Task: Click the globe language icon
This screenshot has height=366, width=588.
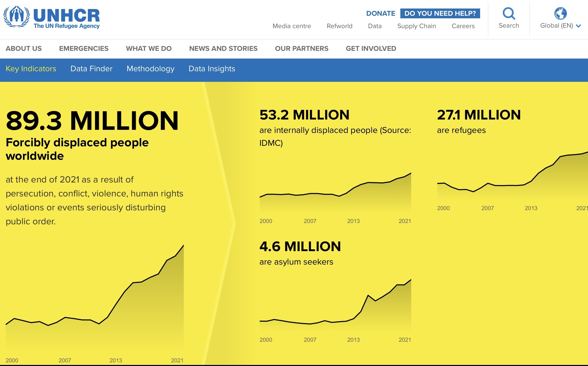Action: [x=560, y=13]
